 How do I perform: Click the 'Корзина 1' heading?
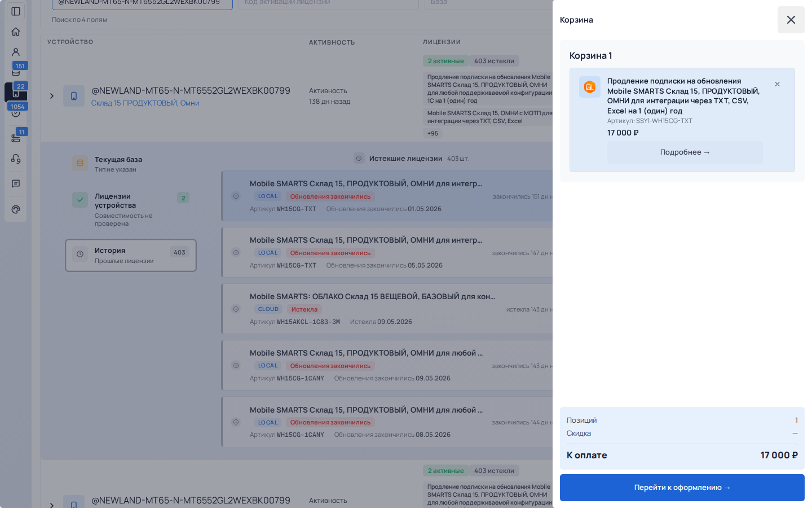tap(590, 55)
